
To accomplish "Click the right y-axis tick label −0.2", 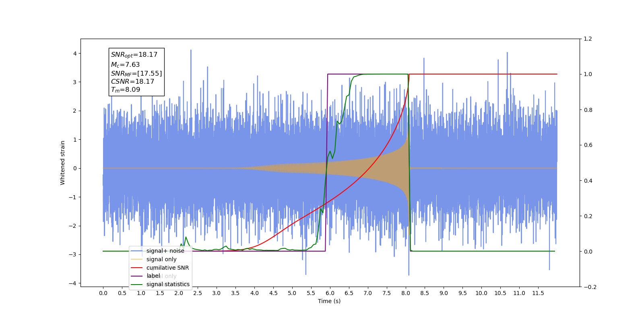I will 590,287.
